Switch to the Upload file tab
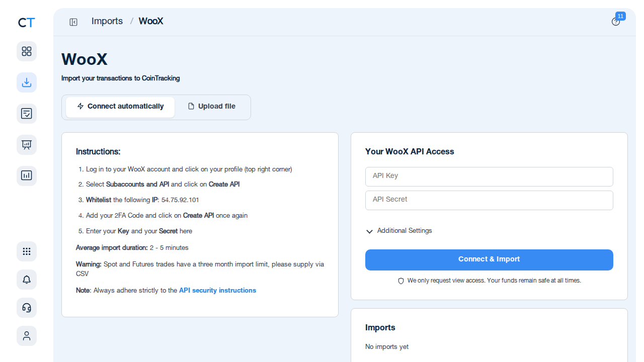 pos(212,107)
